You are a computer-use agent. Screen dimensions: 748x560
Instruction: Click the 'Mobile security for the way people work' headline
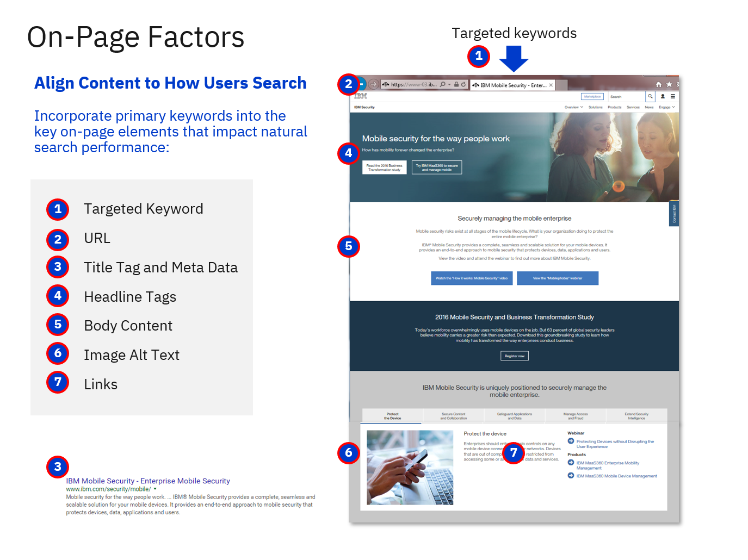pyautogui.click(x=436, y=139)
